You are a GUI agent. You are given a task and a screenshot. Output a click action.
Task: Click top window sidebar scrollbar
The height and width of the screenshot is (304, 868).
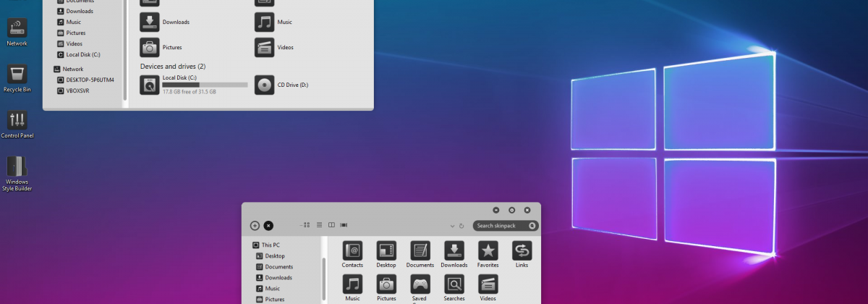click(124, 49)
